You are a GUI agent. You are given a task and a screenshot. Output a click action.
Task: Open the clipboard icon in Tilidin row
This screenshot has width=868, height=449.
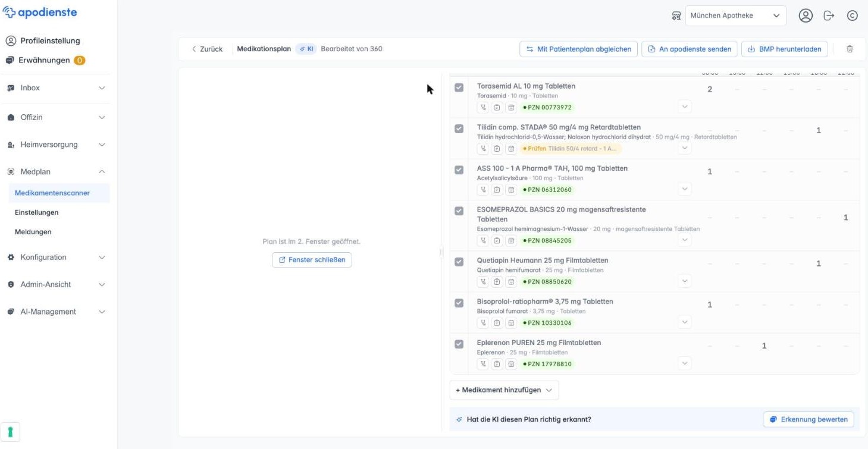click(497, 149)
